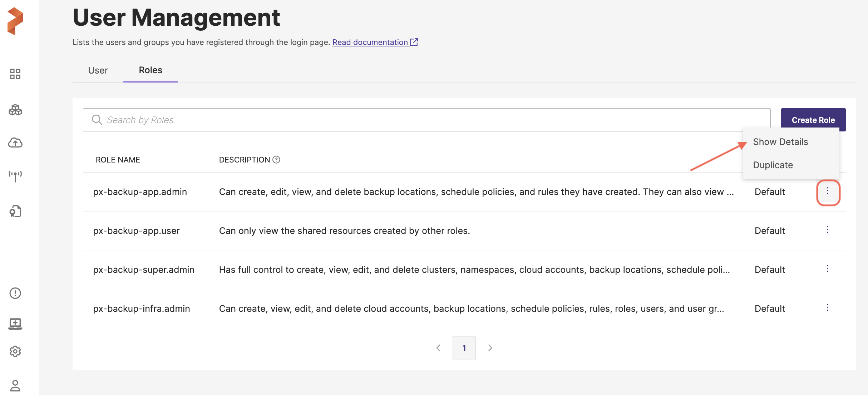Open actions menu for px-backup-infra.admin role
Image resolution: width=868 pixels, height=395 pixels.
point(827,308)
